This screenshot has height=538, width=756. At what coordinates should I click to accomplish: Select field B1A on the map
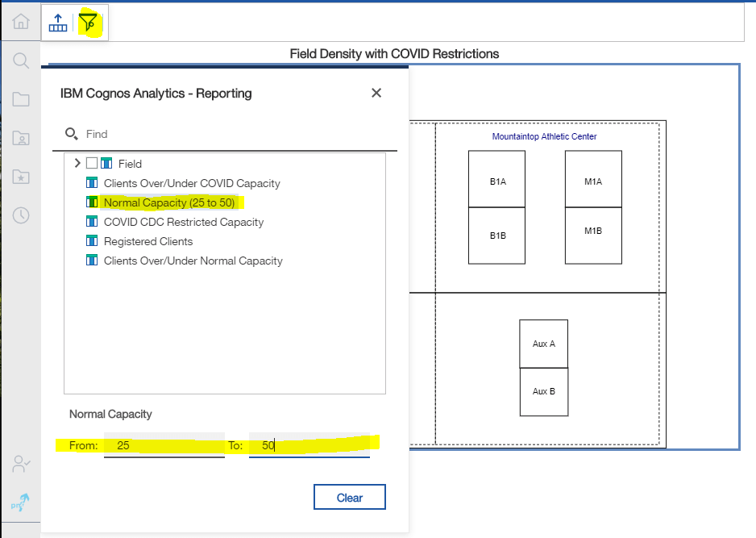(x=496, y=179)
